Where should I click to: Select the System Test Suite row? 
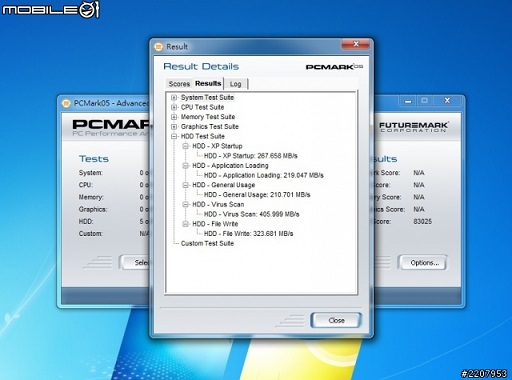tap(207, 98)
